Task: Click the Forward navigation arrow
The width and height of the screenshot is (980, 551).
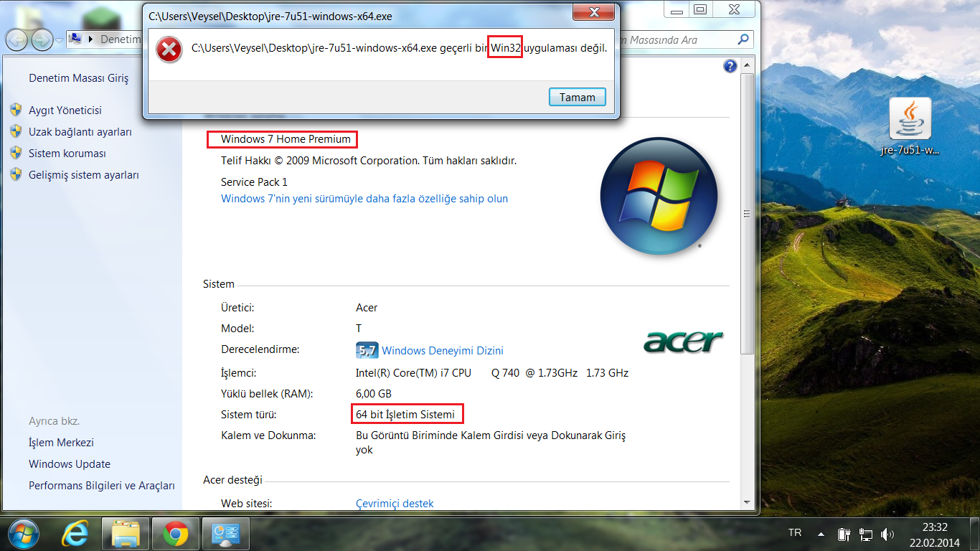Action: click(x=42, y=39)
